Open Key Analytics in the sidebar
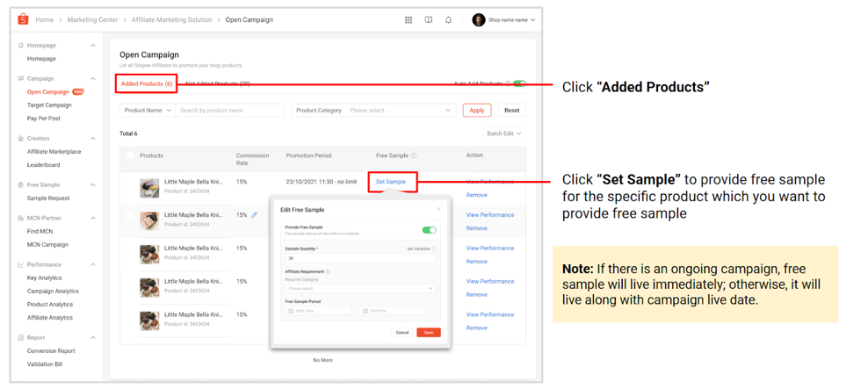 (44, 277)
